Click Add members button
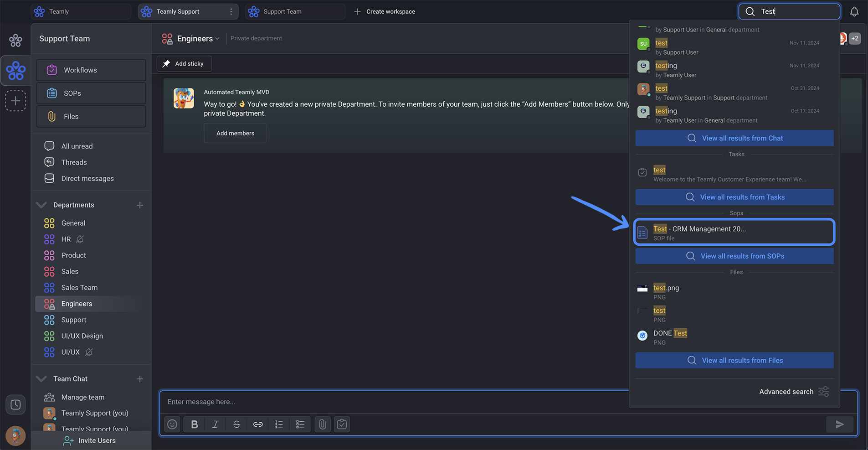This screenshot has width=868, height=450. tap(235, 133)
